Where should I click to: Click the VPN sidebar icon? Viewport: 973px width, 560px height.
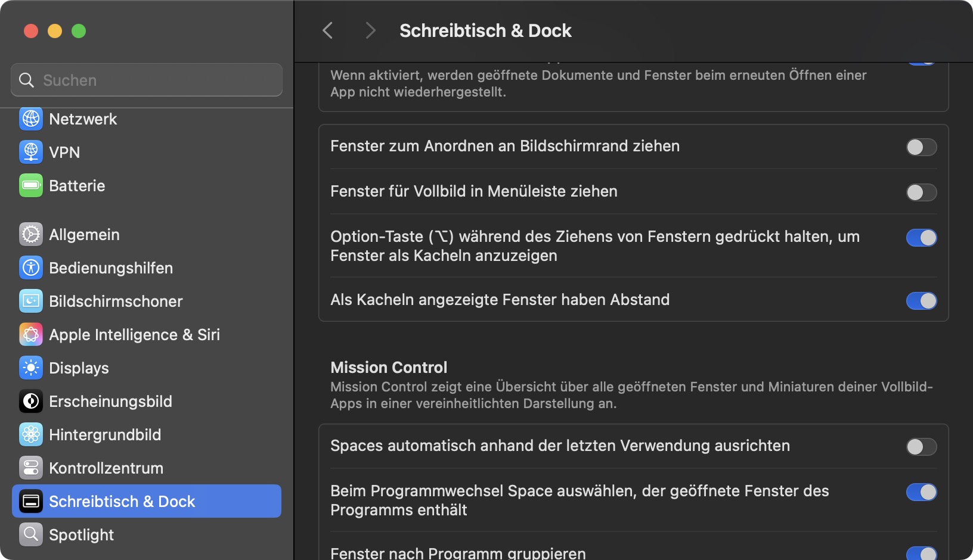[x=31, y=153]
